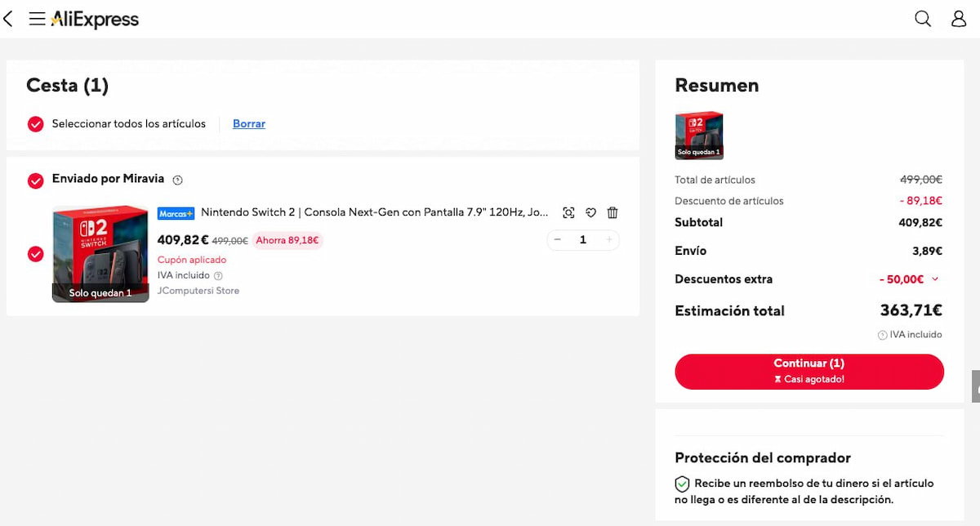This screenshot has width=980, height=526.
Task: Toggle Seleccionar todos los artículos checkbox
Action: tap(35, 124)
